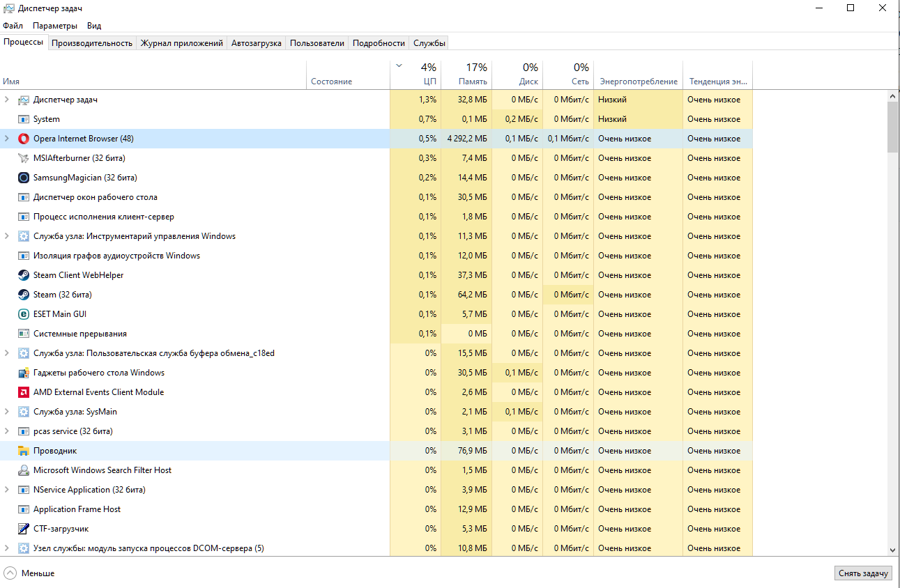Expand the Opera Internet Browser (48) group
This screenshot has height=588, width=900.
coord(7,139)
